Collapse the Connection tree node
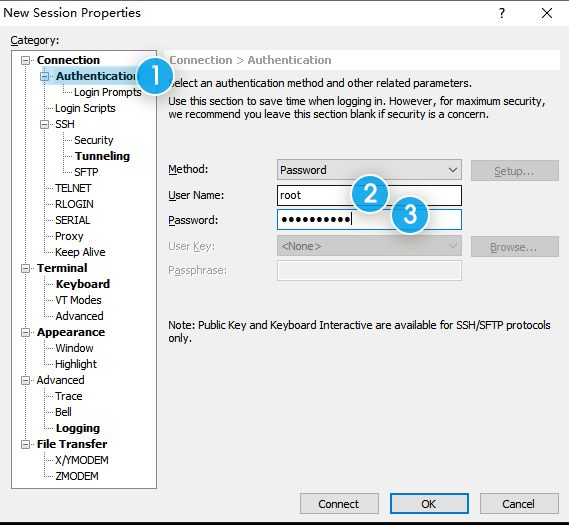The width and height of the screenshot is (569, 525). coord(25,60)
